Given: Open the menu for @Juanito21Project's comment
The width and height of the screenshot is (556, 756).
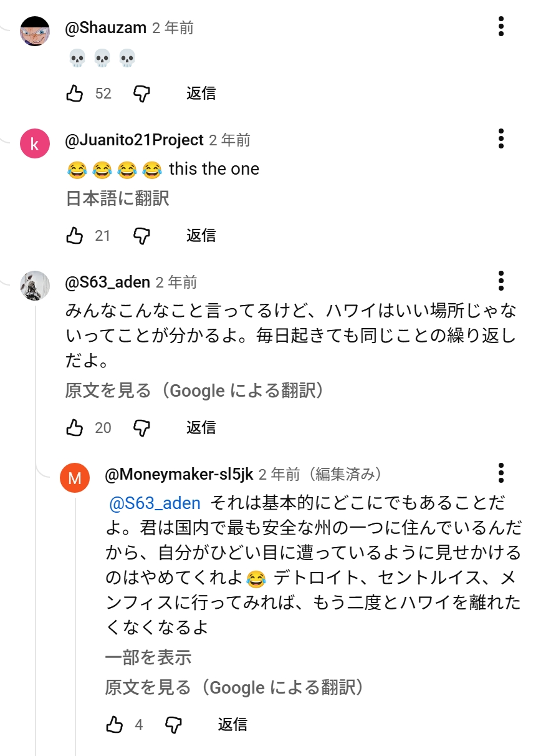Looking at the screenshot, I should [x=501, y=138].
